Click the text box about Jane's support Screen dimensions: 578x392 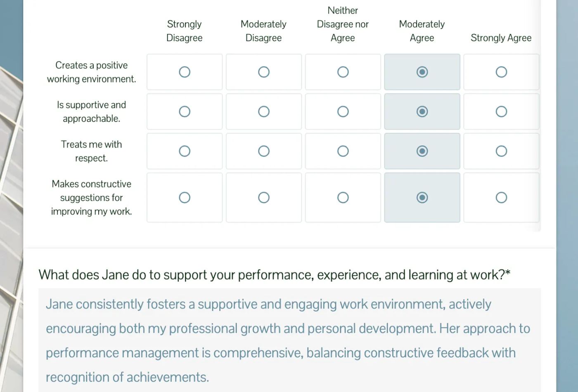pyautogui.click(x=289, y=340)
